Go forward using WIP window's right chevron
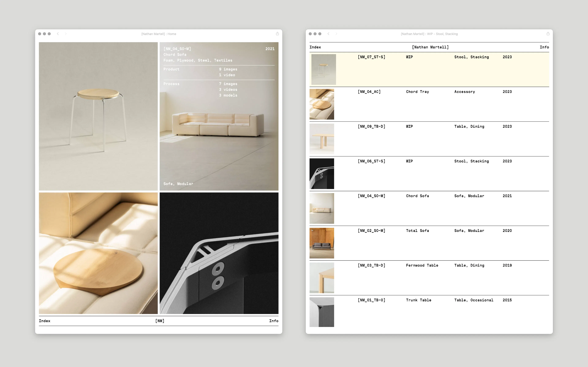 [x=336, y=34]
